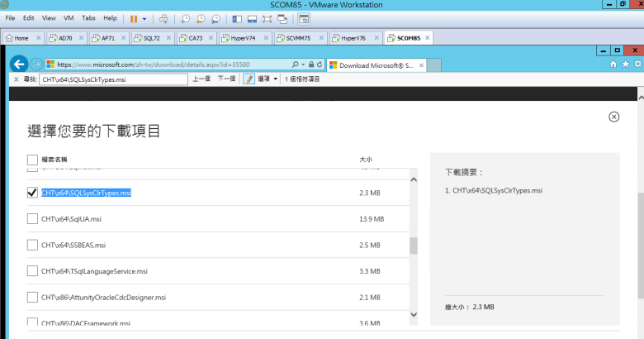Click the address bar refresh icon
The width and height of the screenshot is (644, 339).
click(x=320, y=64)
